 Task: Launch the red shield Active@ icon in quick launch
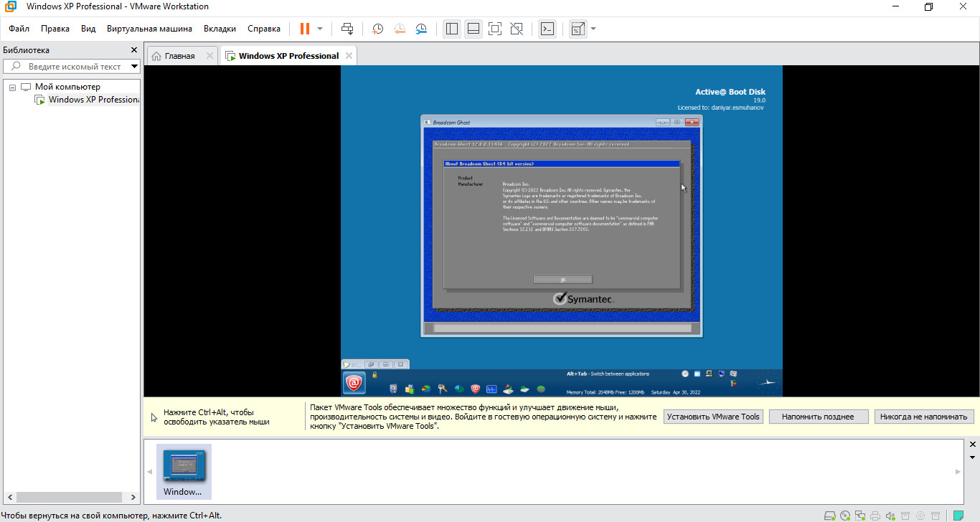[x=476, y=389]
